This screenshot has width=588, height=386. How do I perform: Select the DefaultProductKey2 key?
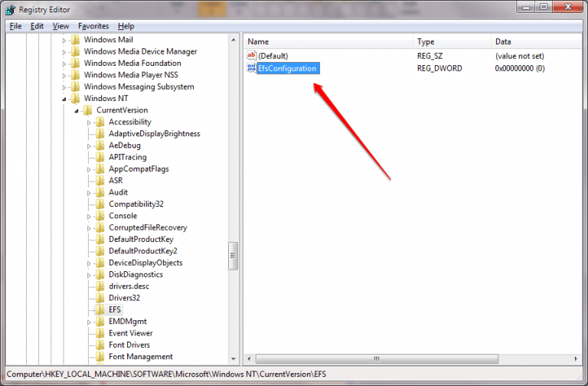coord(143,251)
